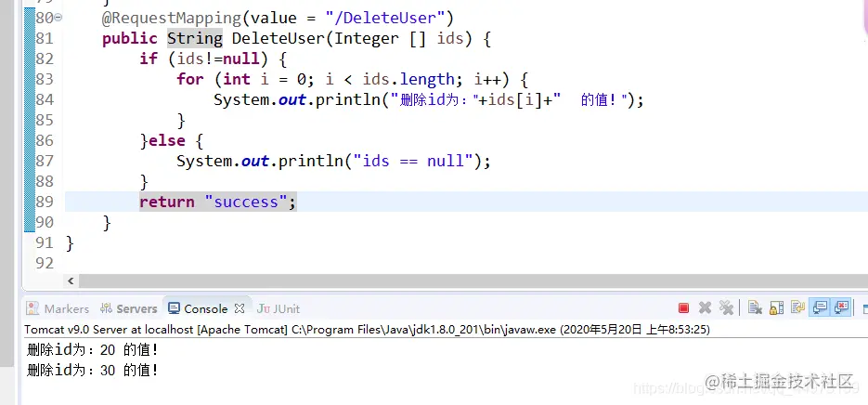868x405 pixels.
Task: Open the Servers tab
Action: [x=128, y=308]
